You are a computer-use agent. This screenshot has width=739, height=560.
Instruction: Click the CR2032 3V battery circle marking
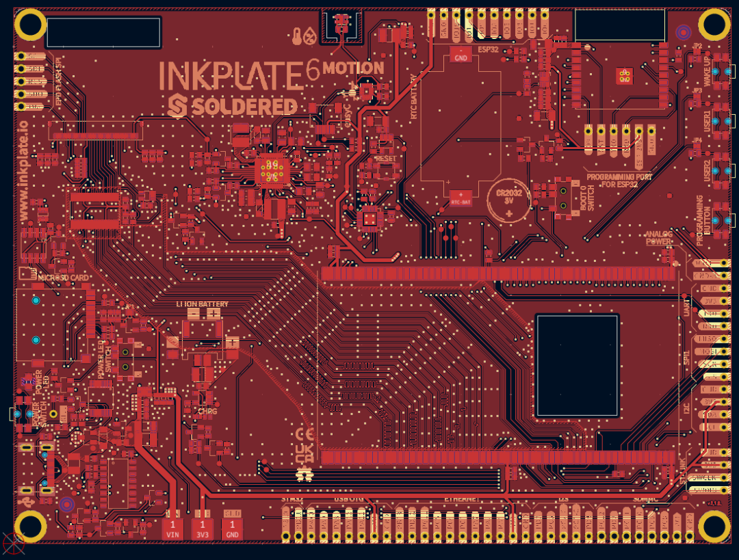(509, 200)
